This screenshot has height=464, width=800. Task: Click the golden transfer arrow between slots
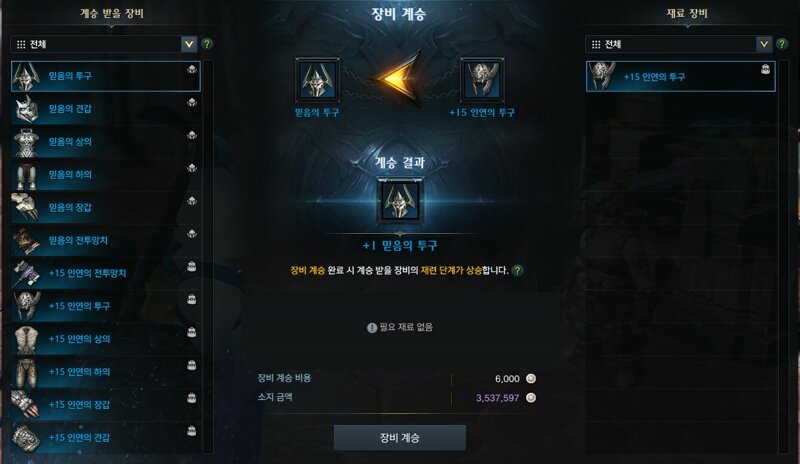click(399, 79)
